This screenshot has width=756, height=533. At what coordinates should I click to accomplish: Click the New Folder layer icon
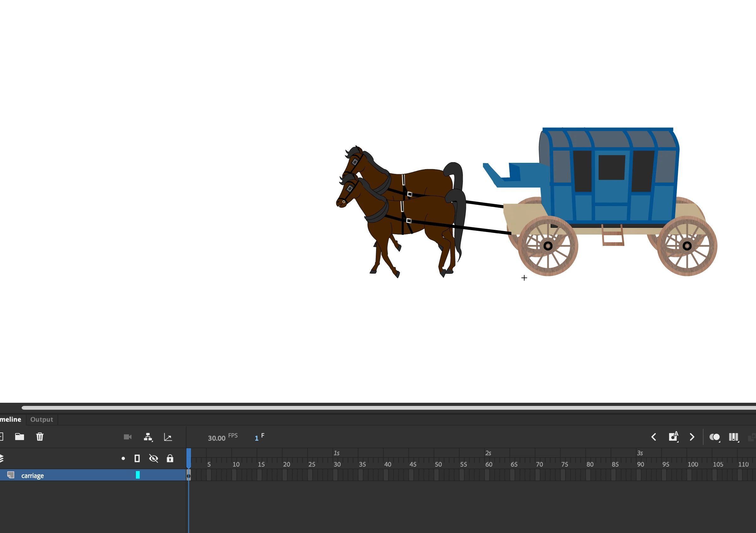(x=19, y=437)
